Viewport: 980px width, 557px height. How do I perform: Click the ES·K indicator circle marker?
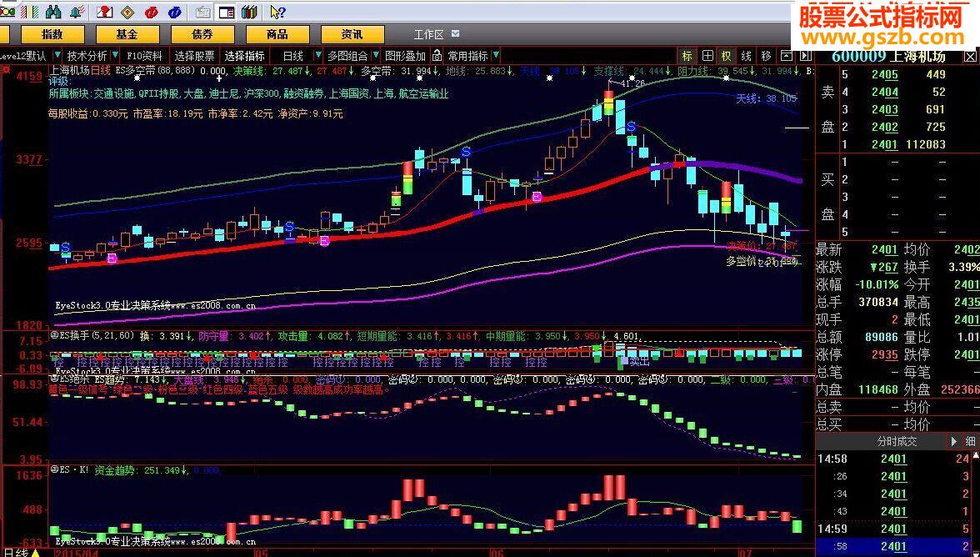(x=54, y=469)
